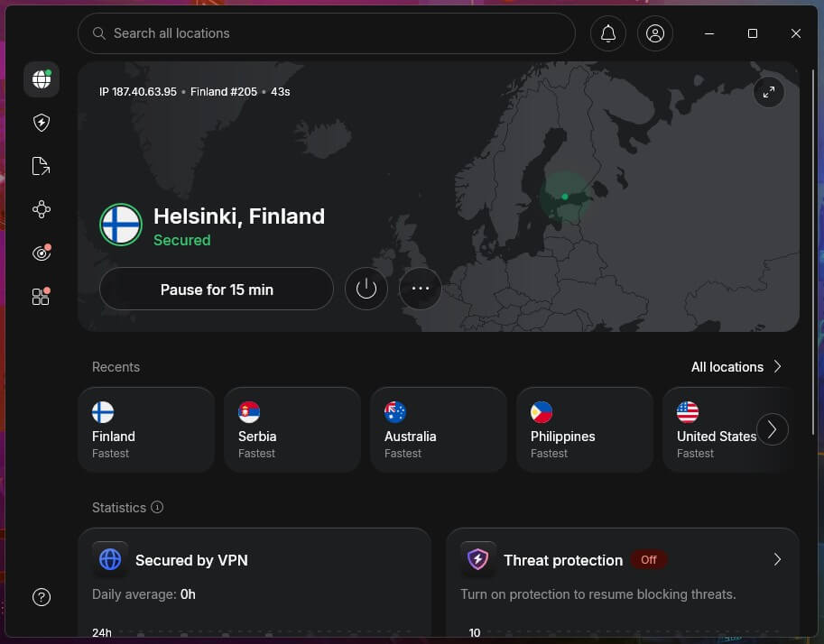Image resolution: width=824 pixels, height=644 pixels.
Task: Click Finland #205 server label
Action: coord(224,92)
